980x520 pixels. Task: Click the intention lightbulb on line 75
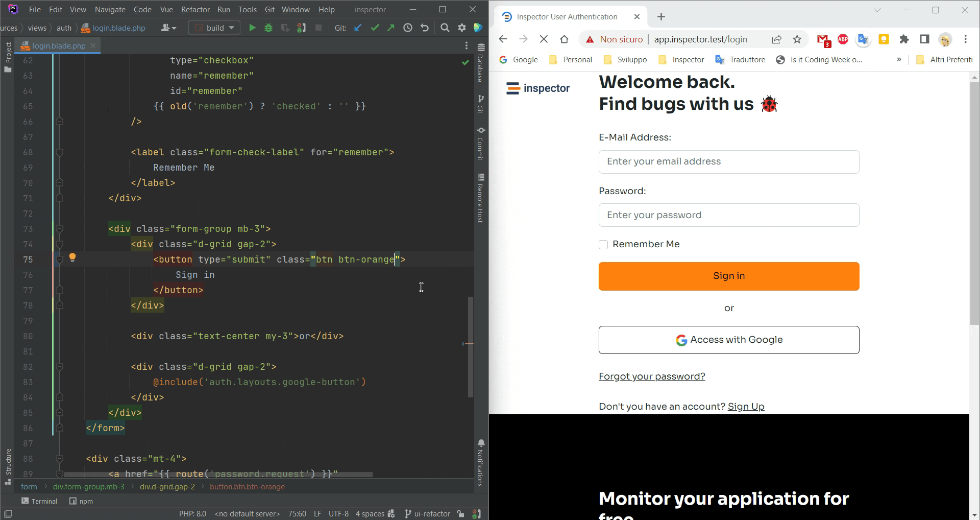[72, 258]
